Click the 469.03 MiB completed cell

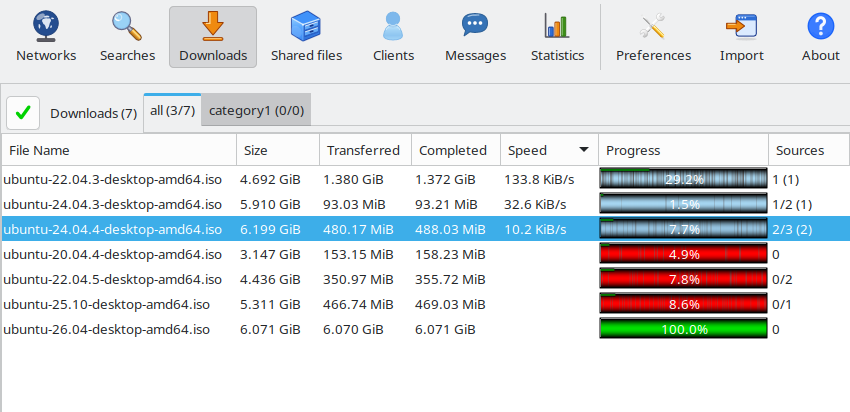[x=450, y=304]
